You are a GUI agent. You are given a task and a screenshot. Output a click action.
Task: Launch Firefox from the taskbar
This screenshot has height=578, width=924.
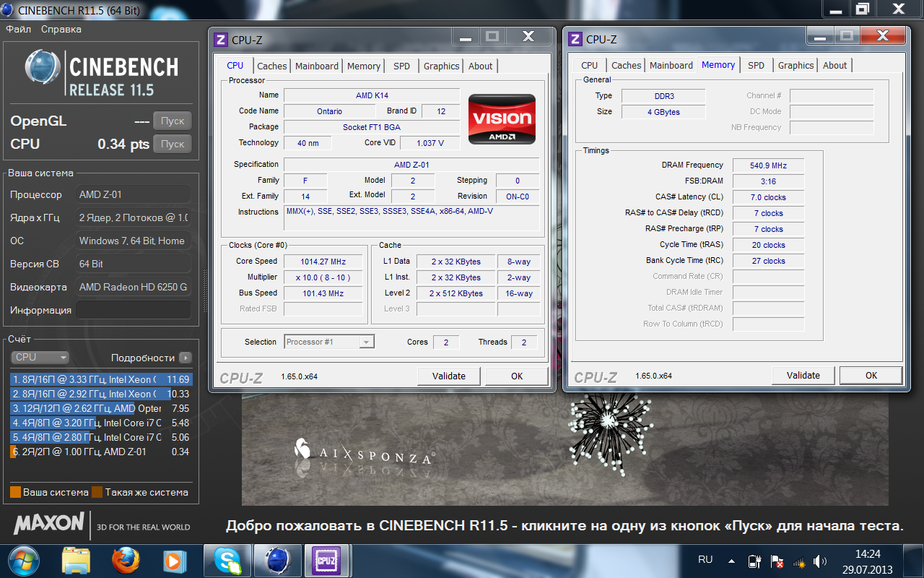tap(125, 560)
